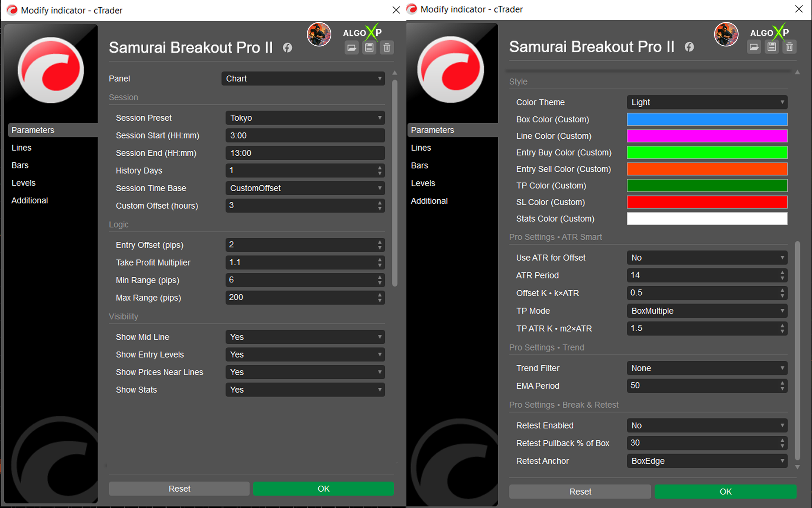Screen dimensions: 812x508
Task: Pick the magenta Line Color swatch
Action: tap(707, 136)
